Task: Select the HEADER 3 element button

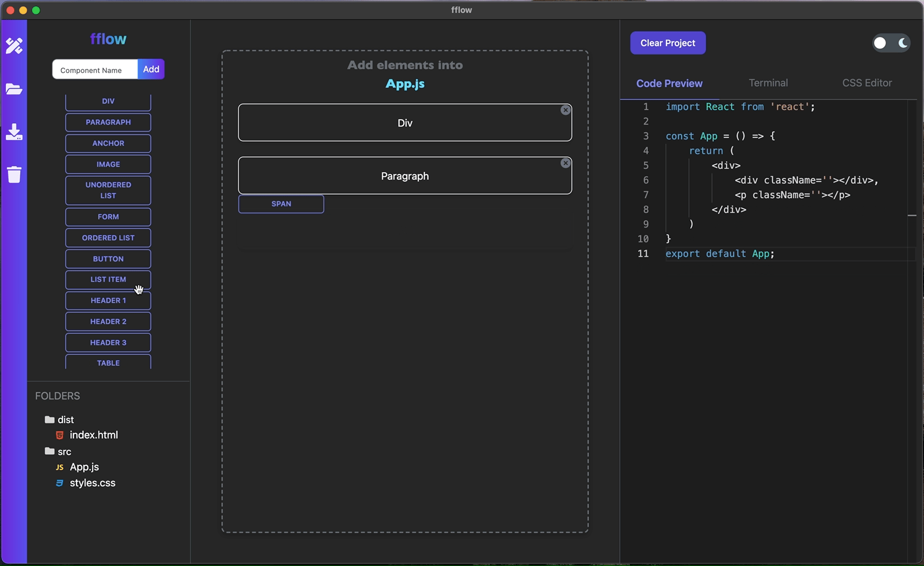Action: pyautogui.click(x=108, y=343)
